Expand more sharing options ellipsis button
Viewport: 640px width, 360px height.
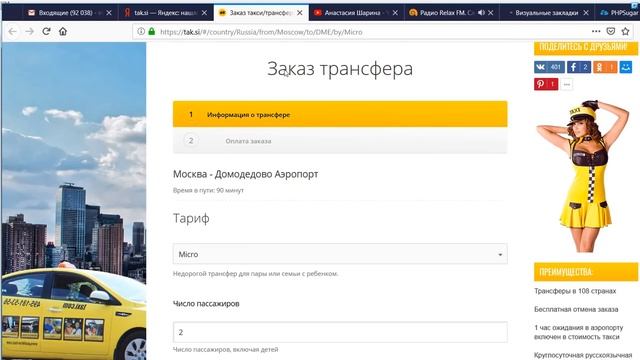coord(567,84)
